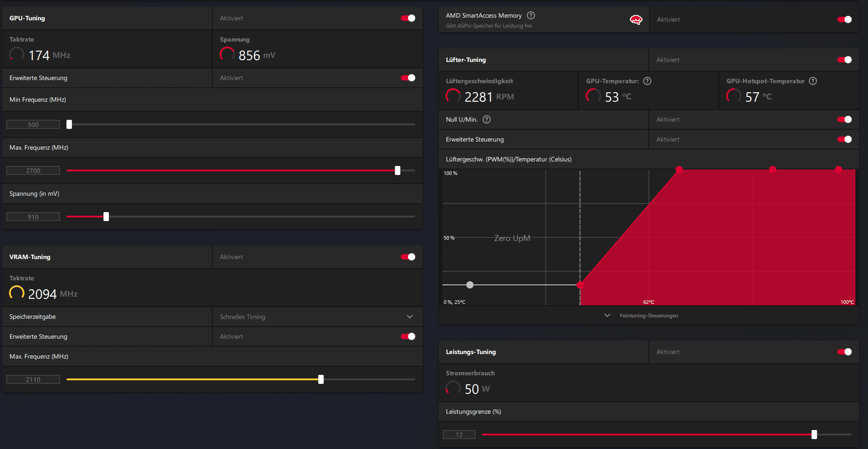Click the GPU-Temperatur gauge icon
The height and width of the screenshot is (449, 868).
coord(593,96)
